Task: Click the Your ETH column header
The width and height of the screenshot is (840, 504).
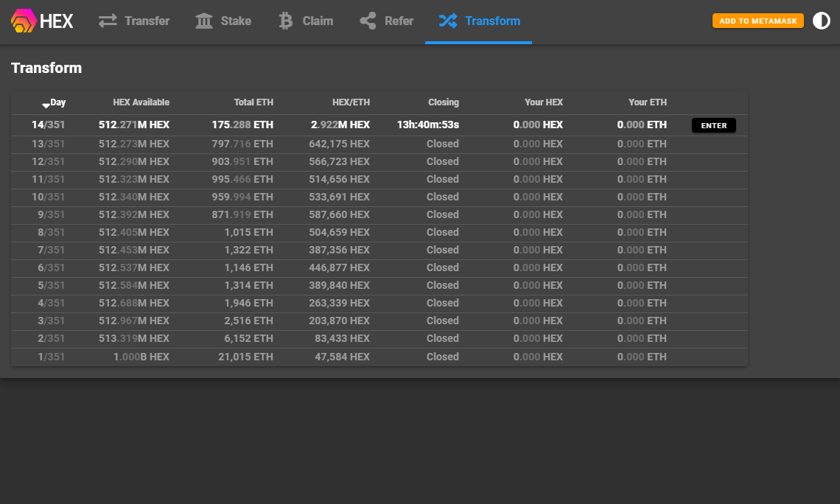Action: 647,102
